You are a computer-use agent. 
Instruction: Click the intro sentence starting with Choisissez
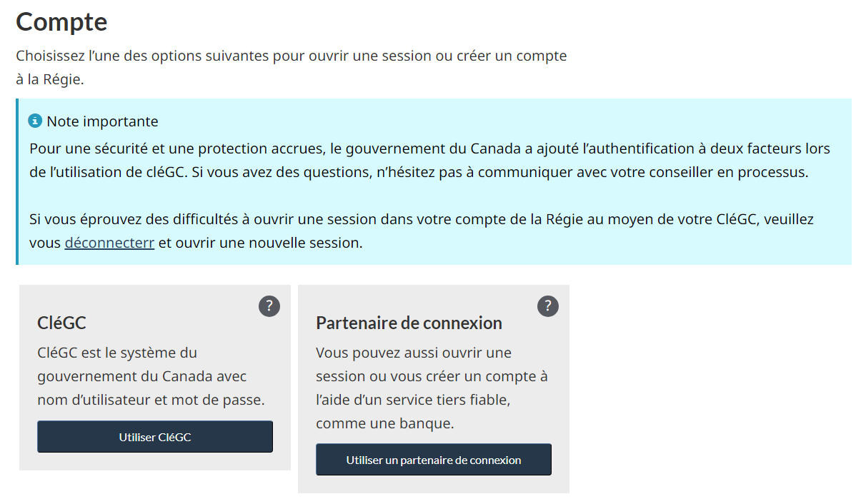(x=291, y=56)
